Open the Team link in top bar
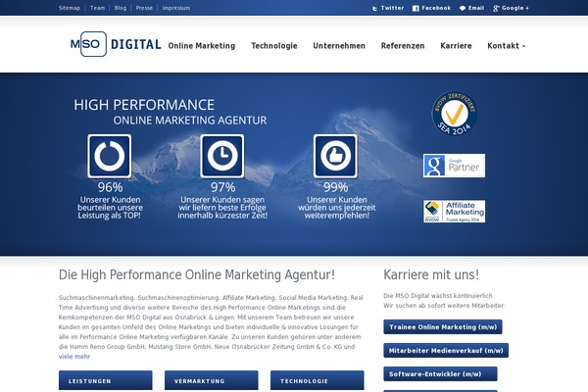This screenshot has width=588, height=392. [97, 8]
